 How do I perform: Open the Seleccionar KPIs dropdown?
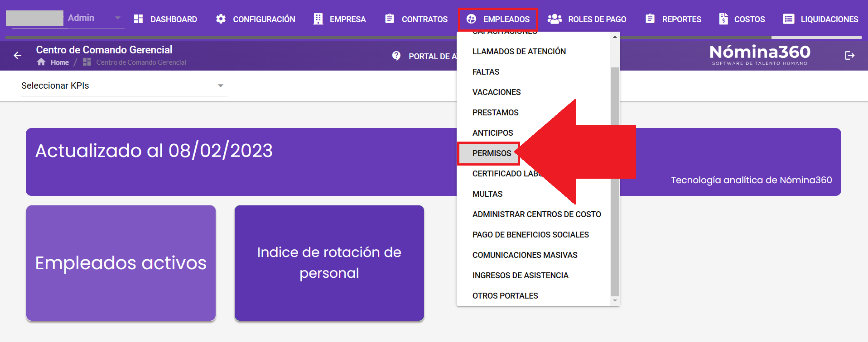point(124,85)
